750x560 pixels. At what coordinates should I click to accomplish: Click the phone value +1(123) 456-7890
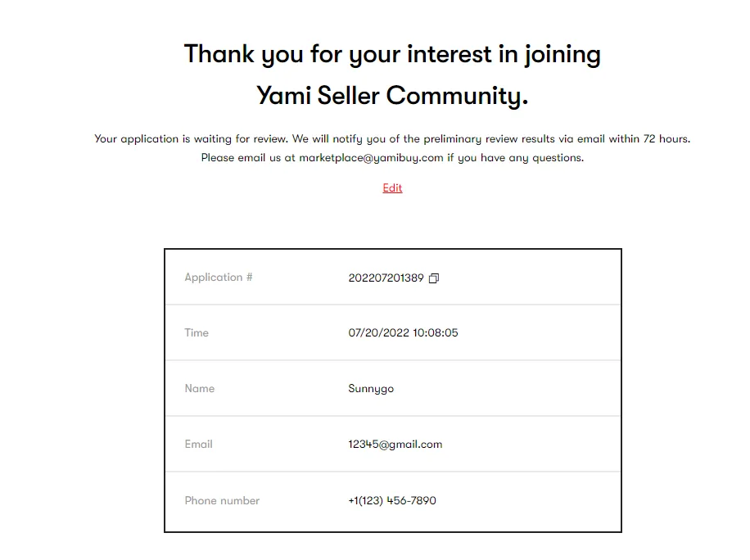[x=392, y=501]
